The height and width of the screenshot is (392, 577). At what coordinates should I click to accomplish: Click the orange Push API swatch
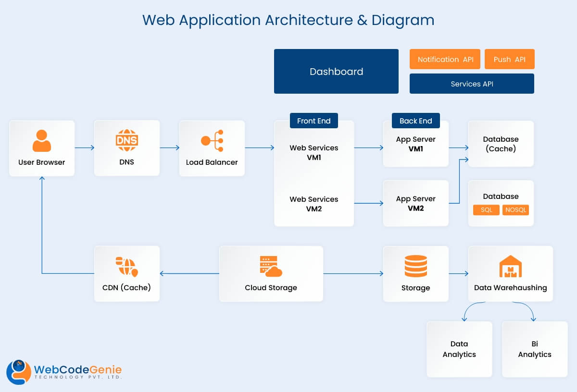[x=509, y=59]
